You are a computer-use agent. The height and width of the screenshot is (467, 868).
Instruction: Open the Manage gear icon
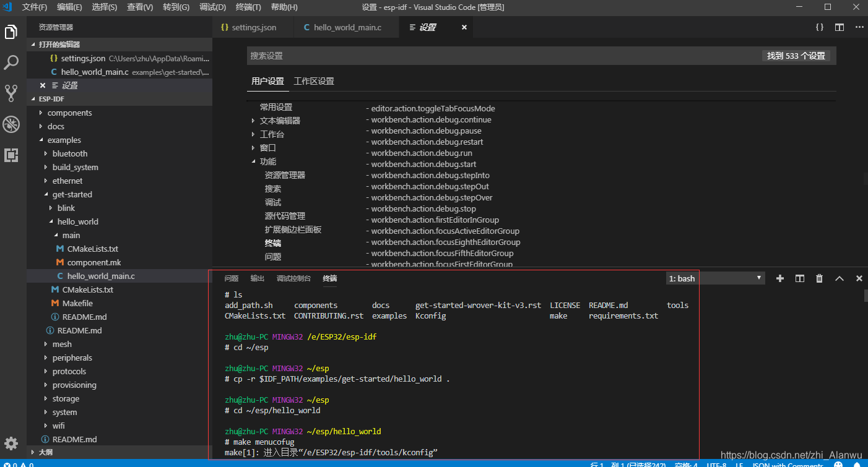11,443
